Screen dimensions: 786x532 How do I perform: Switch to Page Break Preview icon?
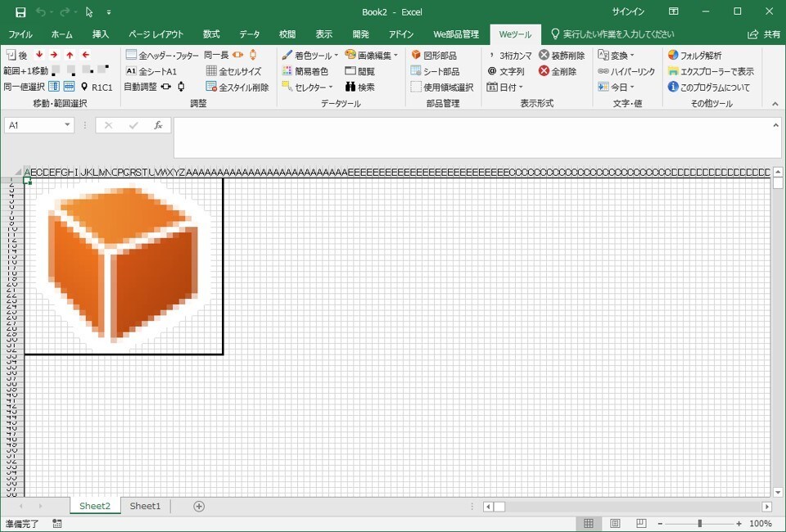pos(640,524)
